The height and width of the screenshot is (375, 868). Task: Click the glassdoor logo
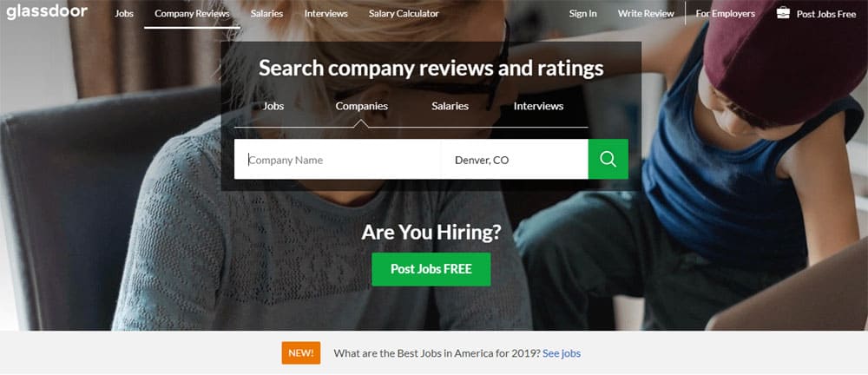(47, 12)
